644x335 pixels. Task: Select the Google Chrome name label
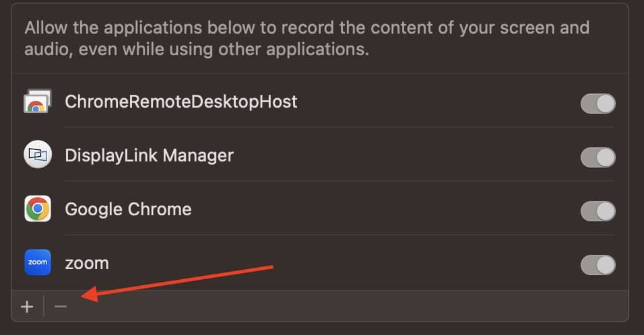tap(128, 209)
